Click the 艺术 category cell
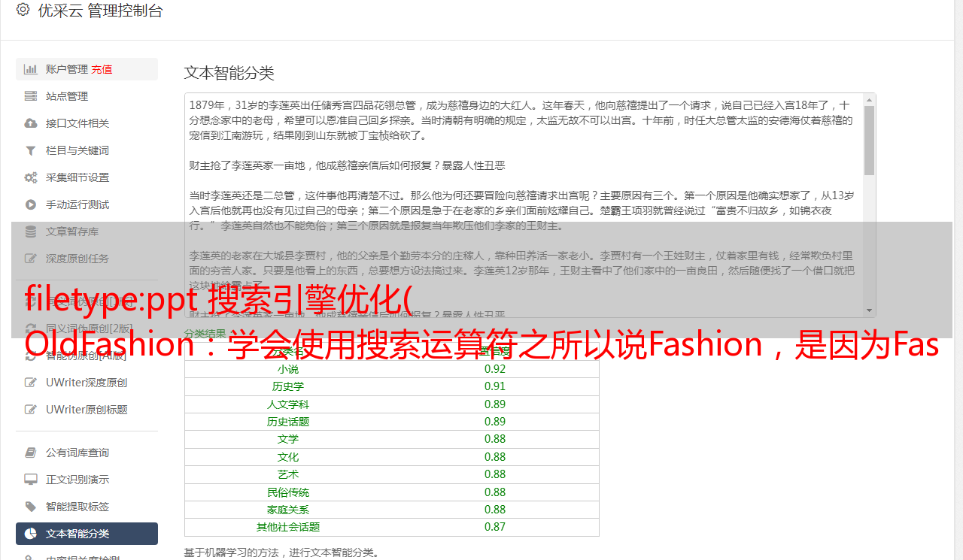This screenshot has height=560, width=963. 288,474
